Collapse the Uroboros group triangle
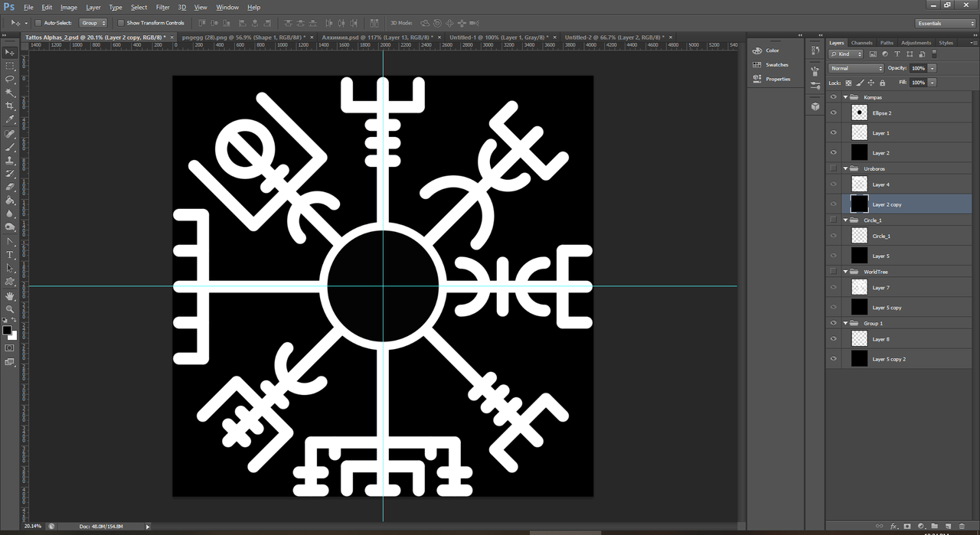Viewport: 980px width, 535px height. coord(846,168)
